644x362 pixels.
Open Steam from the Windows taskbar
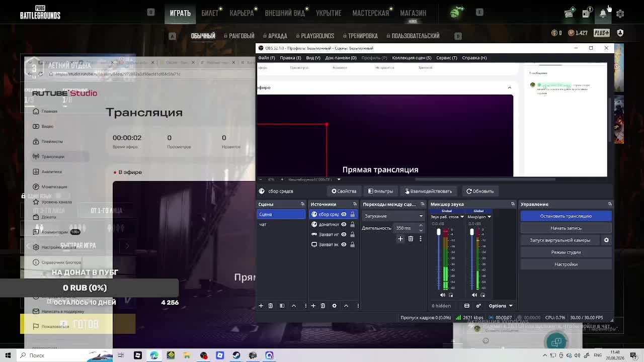click(x=236, y=355)
